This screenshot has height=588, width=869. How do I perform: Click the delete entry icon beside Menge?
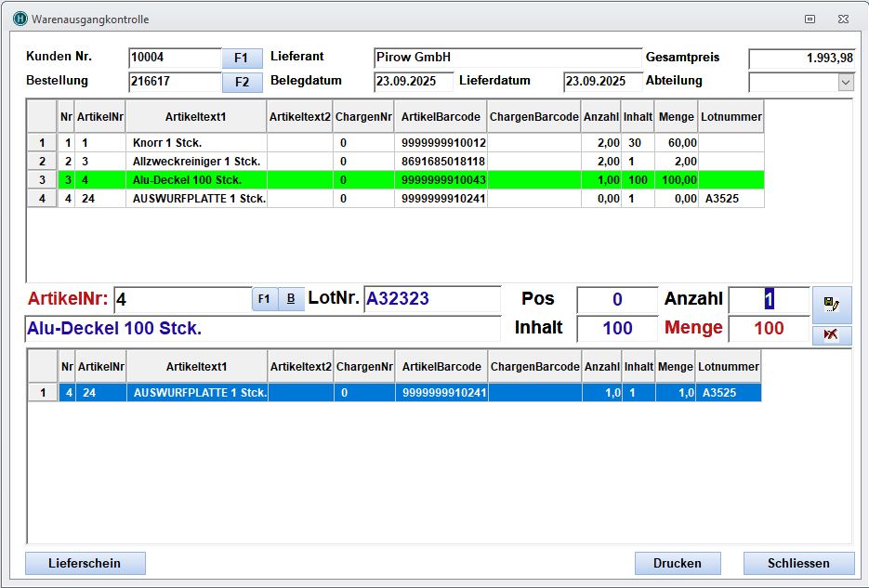point(831,334)
